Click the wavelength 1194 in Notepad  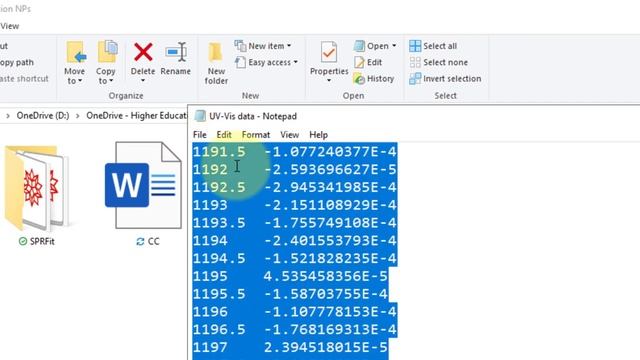(x=210, y=240)
